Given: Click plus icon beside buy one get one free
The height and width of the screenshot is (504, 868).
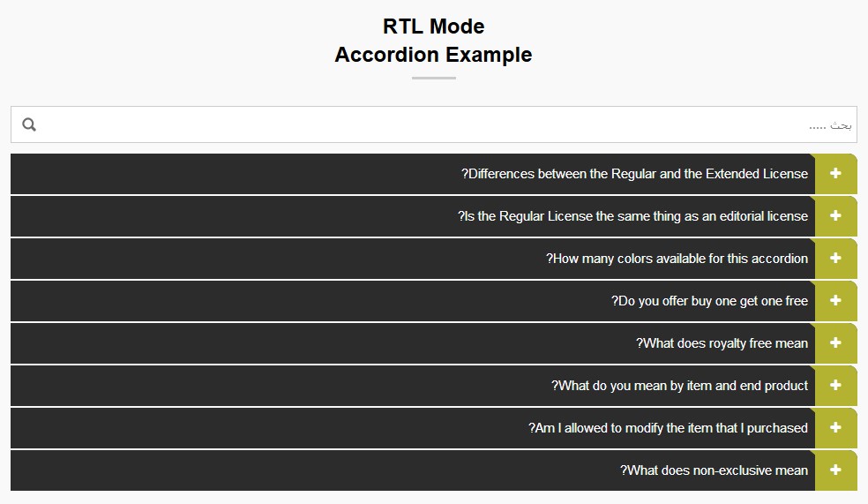Looking at the screenshot, I should (835, 301).
